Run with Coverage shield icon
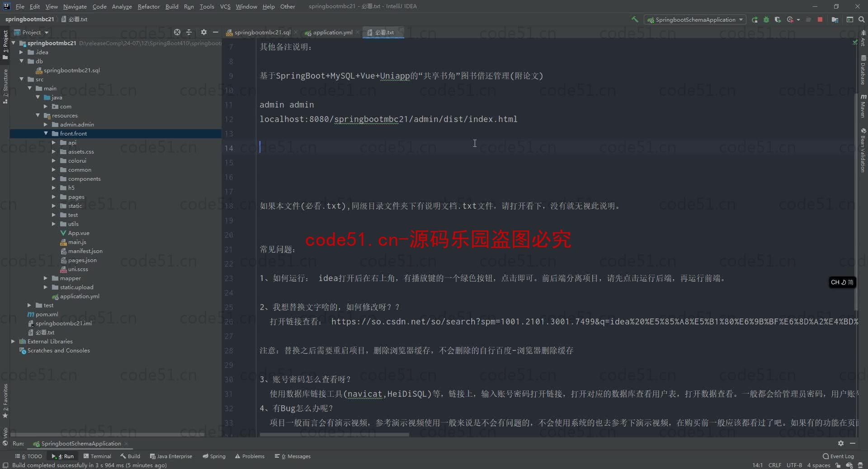Viewport: 868px width, 469px height. coord(778,19)
